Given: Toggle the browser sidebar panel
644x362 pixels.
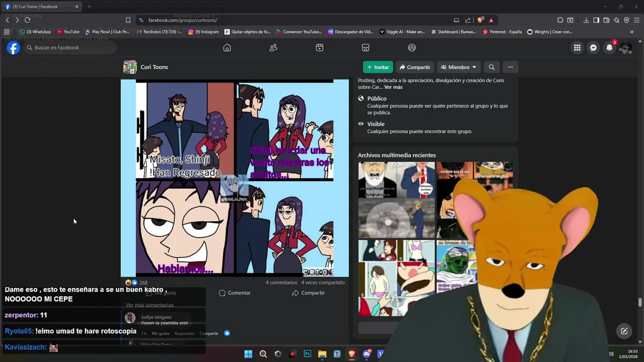Looking at the screenshot, I should (596, 20).
